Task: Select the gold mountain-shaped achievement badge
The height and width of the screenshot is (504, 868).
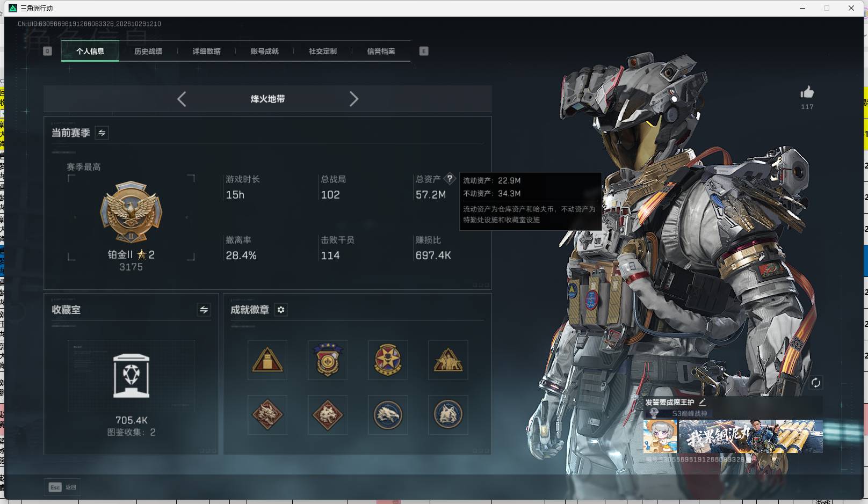Action: (448, 360)
